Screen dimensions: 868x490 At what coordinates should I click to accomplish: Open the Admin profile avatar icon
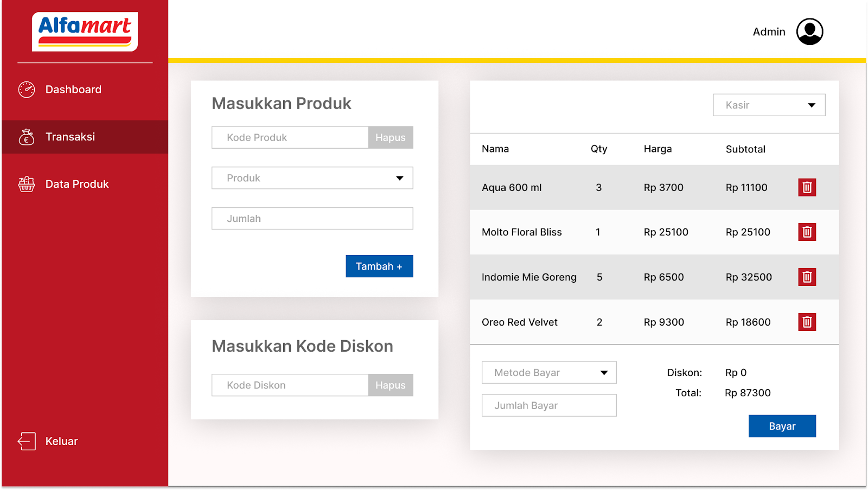pos(810,31)
